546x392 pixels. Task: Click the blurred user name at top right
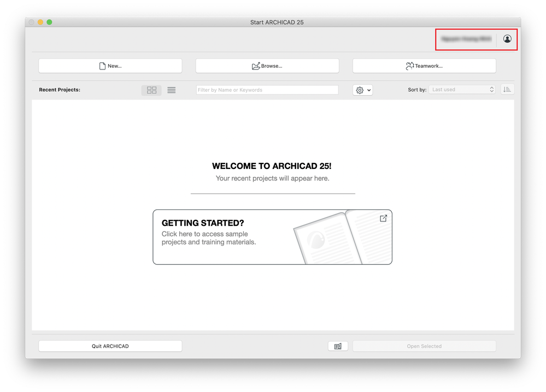coord(466,39)
